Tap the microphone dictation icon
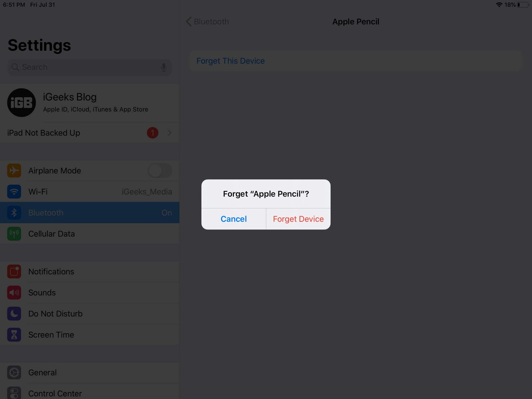532x399 pixels. [x=164, y=67]
